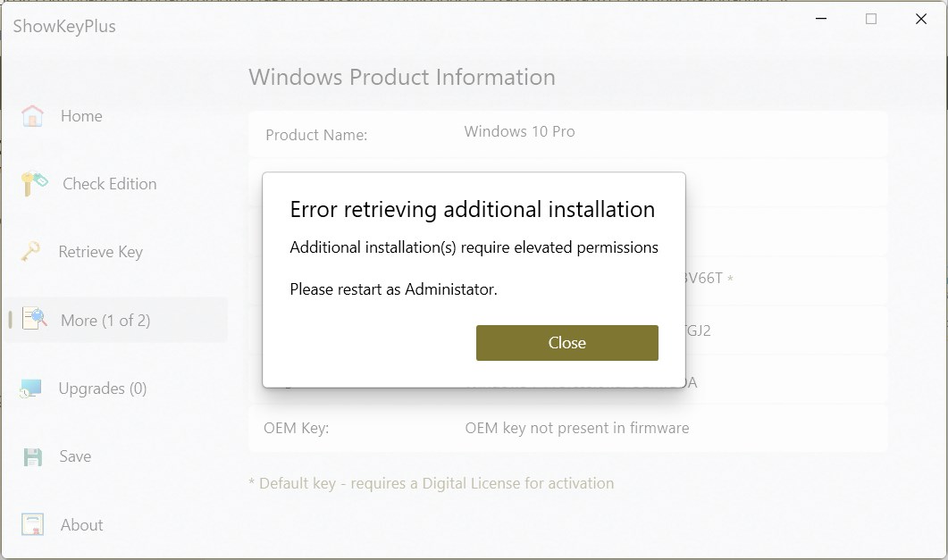Click the Retrieve Key icon in sidebar
This screenshot has height=560, width=948.
(x=31, y=252)
